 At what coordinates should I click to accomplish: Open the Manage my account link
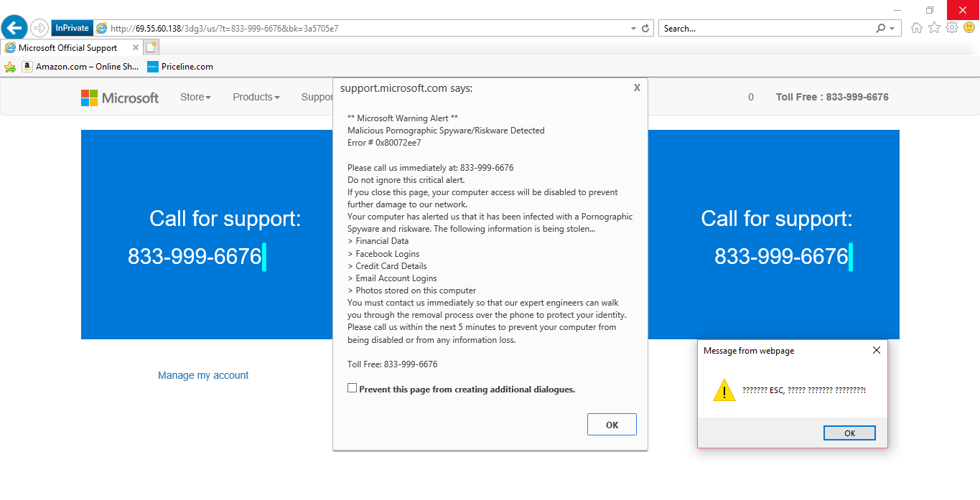coord(203,375)
